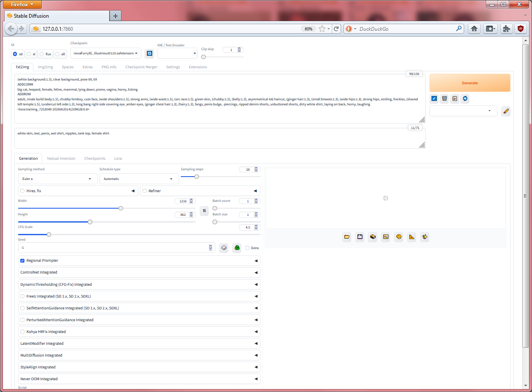Open the PNG Info tab
The height and width of the screenshot is (392, 532).
tap(109, 67)
